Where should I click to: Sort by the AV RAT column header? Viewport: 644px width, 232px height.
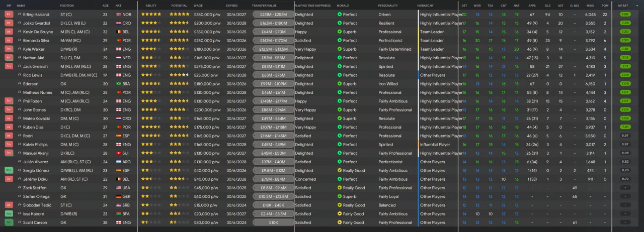pyautogui.click(x=623, y=5)
